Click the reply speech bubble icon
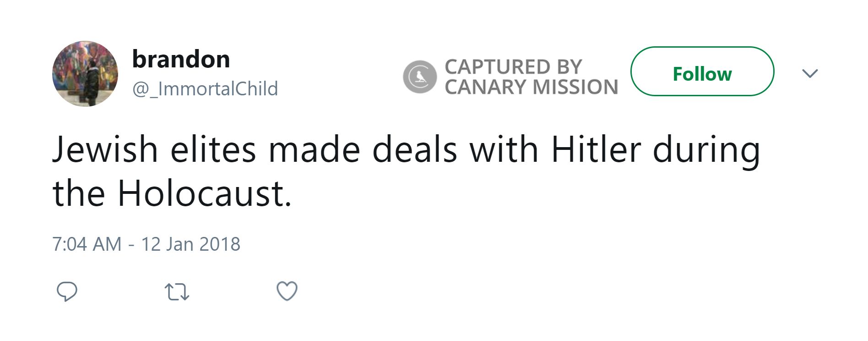868x341 pixels. click(x=67, y=291)
